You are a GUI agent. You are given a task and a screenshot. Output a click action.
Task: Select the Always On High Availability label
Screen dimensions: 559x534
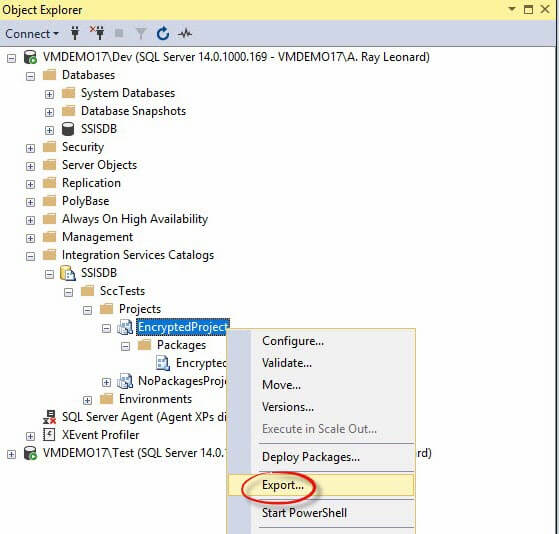coord(135,219)
